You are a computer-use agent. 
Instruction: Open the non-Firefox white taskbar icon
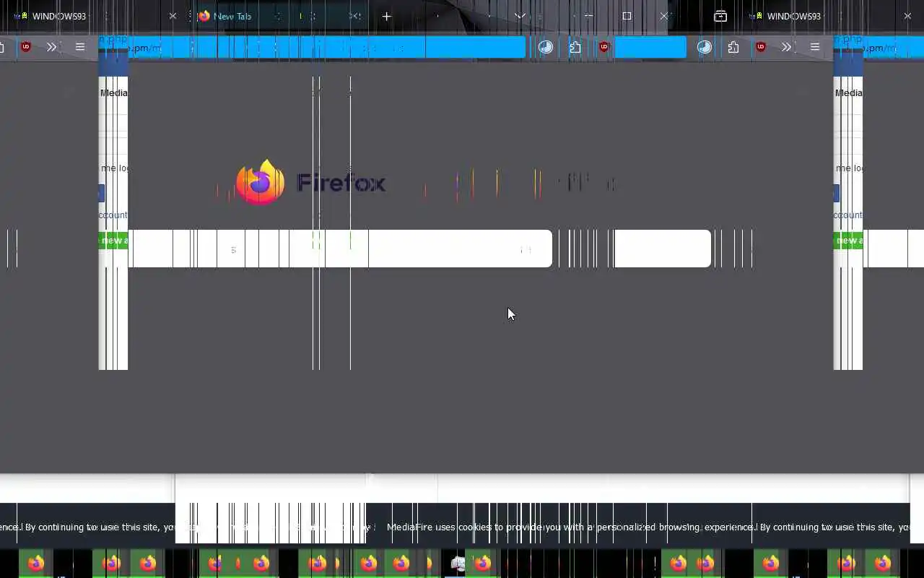(458, 564)
